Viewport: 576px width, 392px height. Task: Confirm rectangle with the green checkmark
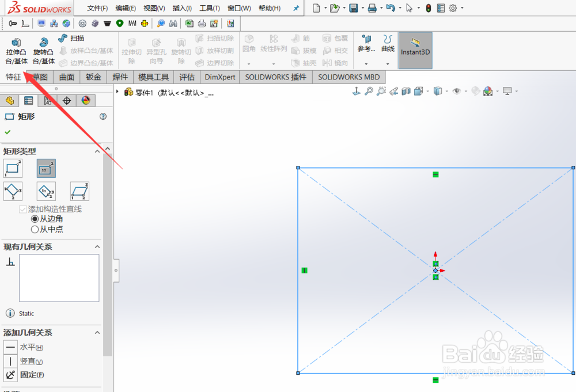7,132
